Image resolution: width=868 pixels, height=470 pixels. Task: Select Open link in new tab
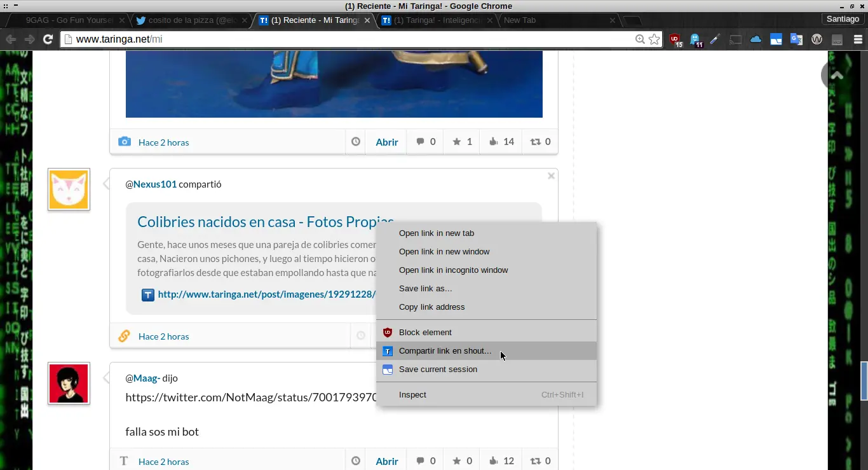click(x=486, y=233)
